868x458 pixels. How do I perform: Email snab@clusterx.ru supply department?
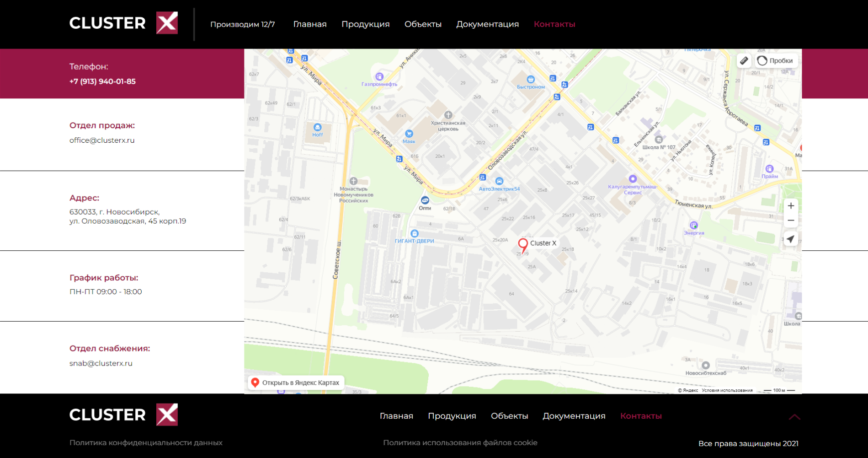(x=101, y=363)
